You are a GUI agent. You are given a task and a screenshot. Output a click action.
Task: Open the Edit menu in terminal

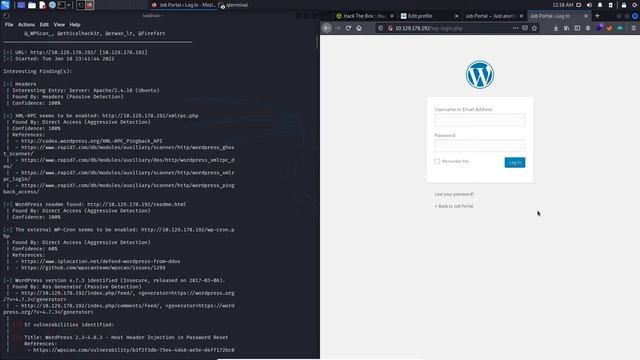point(44,24)
